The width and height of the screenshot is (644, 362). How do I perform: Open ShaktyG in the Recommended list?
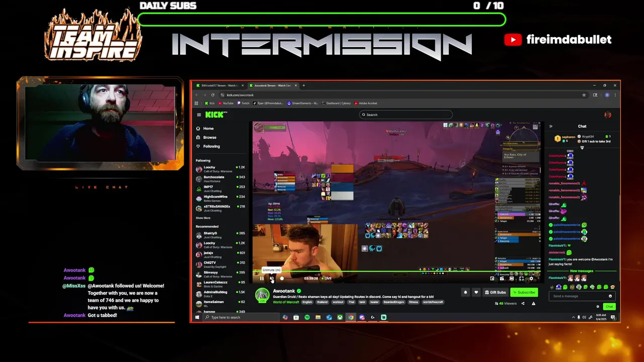pyautogui.click(x=220, y=235)
